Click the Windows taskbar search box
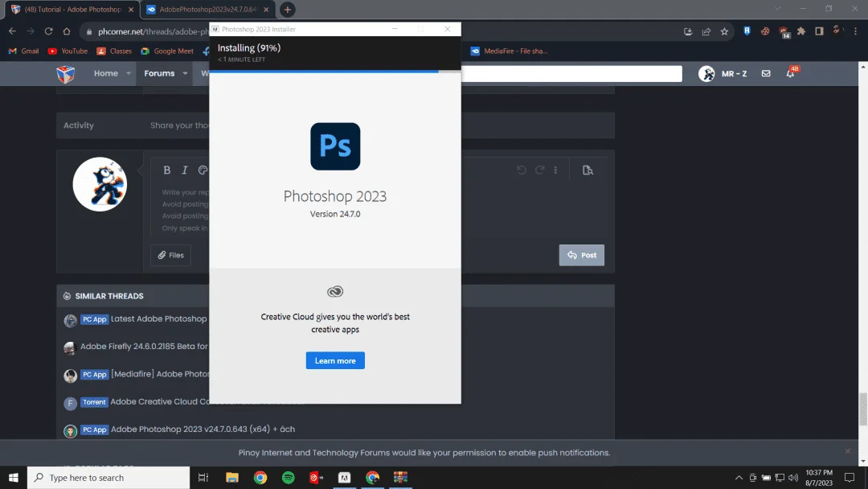868x489 pixels. click(108, 478)
